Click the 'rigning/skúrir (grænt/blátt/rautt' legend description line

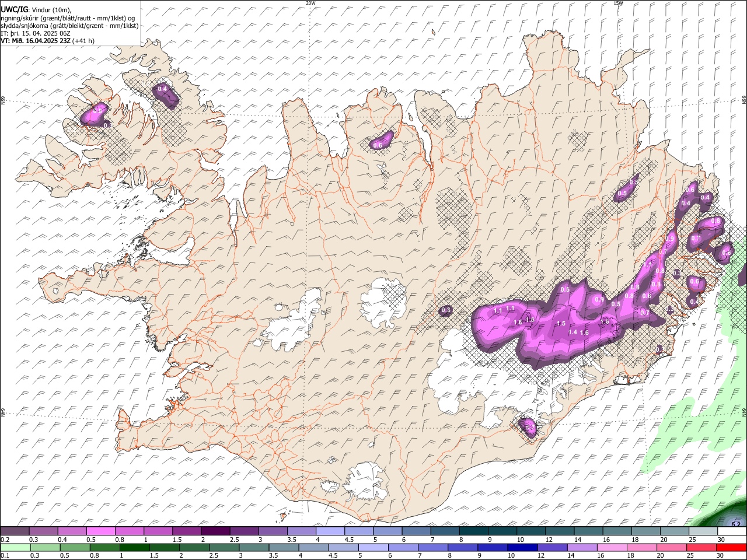(x=68, y=18)
